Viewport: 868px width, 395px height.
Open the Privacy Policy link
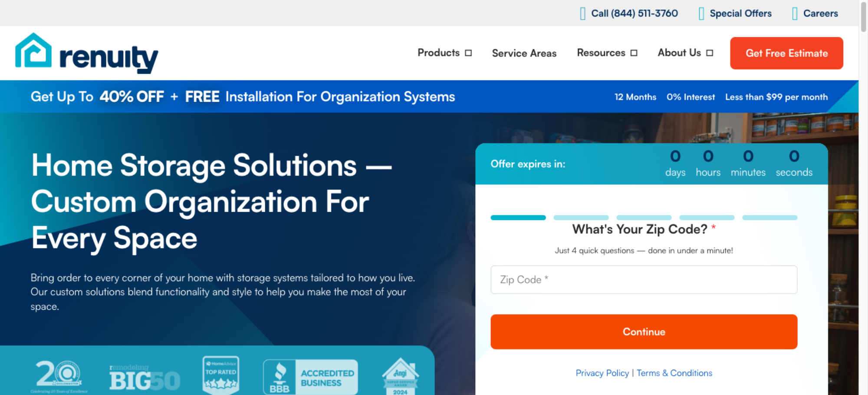tap(602, 373)
